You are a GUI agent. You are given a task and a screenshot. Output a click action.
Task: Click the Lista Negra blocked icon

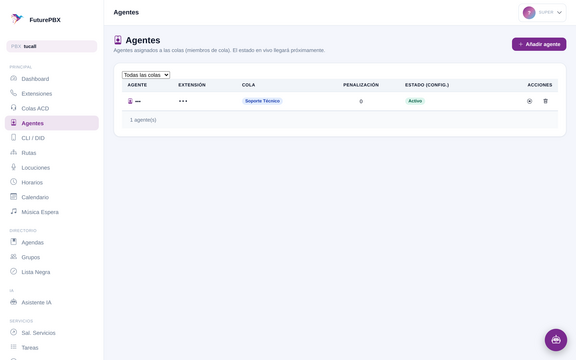[x=14, y=271]
